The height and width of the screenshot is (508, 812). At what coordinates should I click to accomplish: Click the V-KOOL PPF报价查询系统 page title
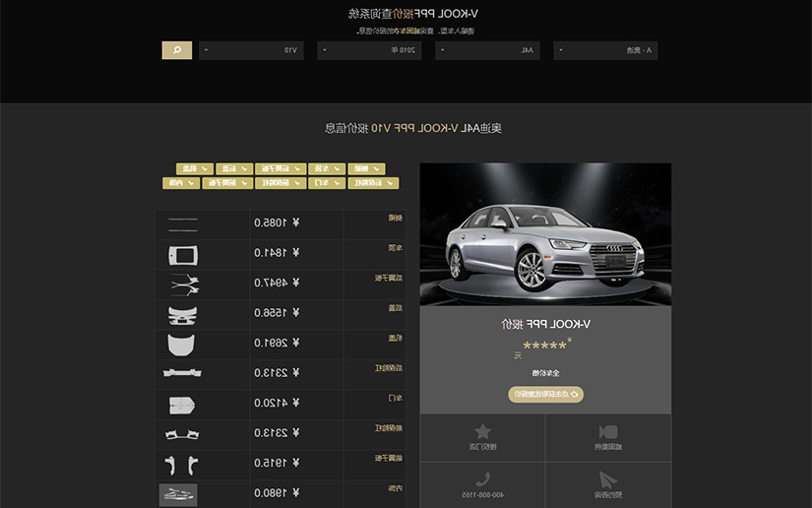pyautogui.click(x=412, y=14)
